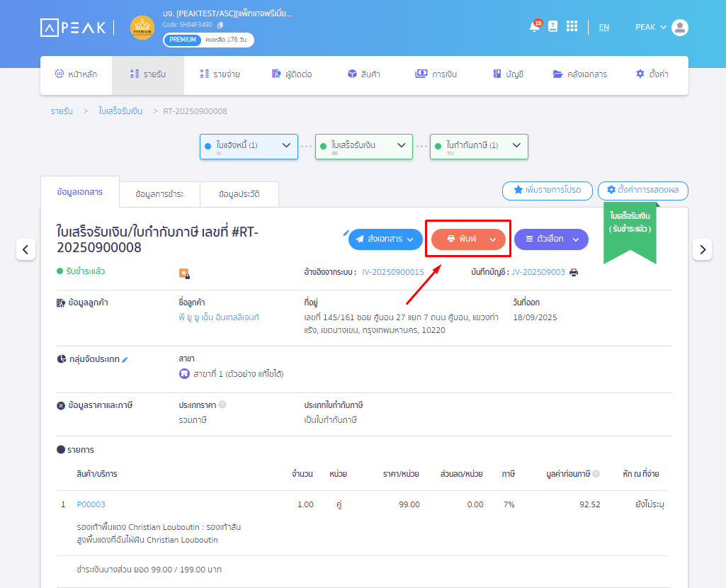Image resolution: width=726 pixels, height=588 pixels.
Task: Click the help book icon in header
Action: (552, 26)
